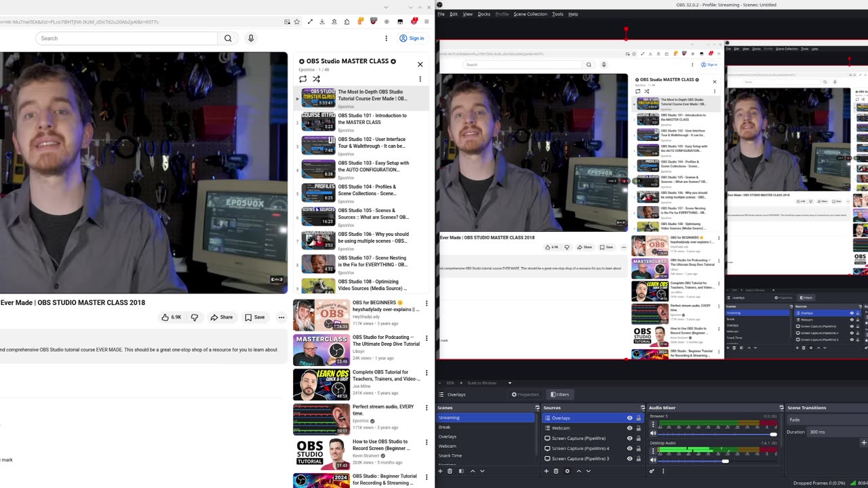Open Scale to Window preview dropdown
The width and height of the screenshot is (868, 488).
point(490,383)
